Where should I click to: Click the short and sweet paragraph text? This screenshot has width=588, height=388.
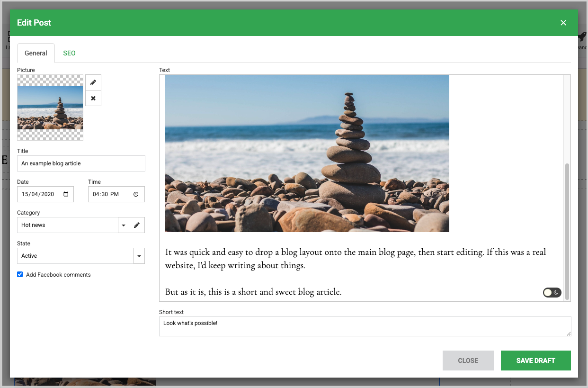tap(253, 292)
